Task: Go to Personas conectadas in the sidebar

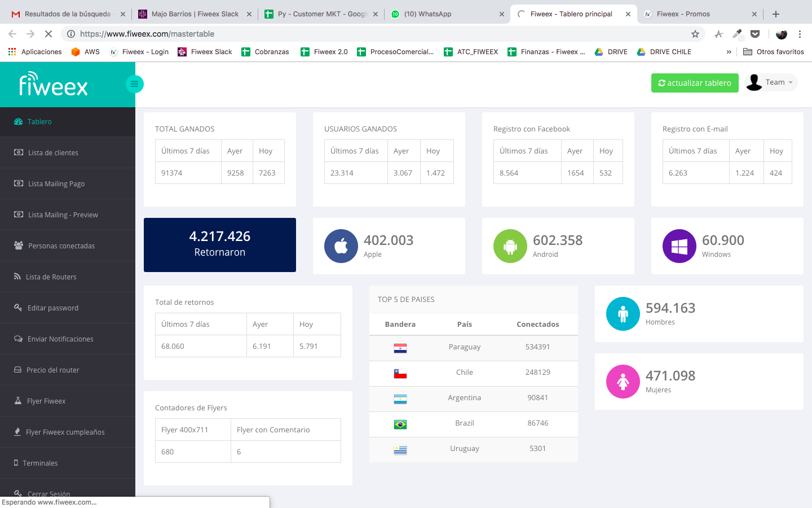Action: click(61, 246)
